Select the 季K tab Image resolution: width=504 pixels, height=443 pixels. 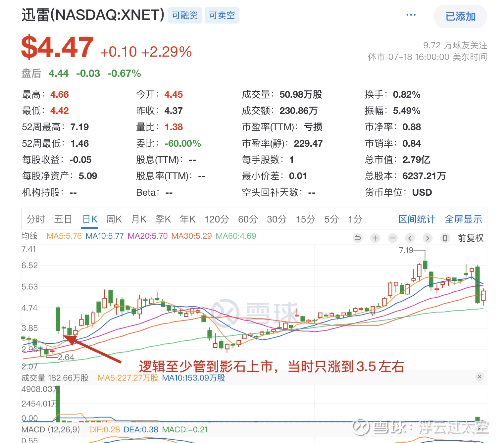tap(163, 219)
